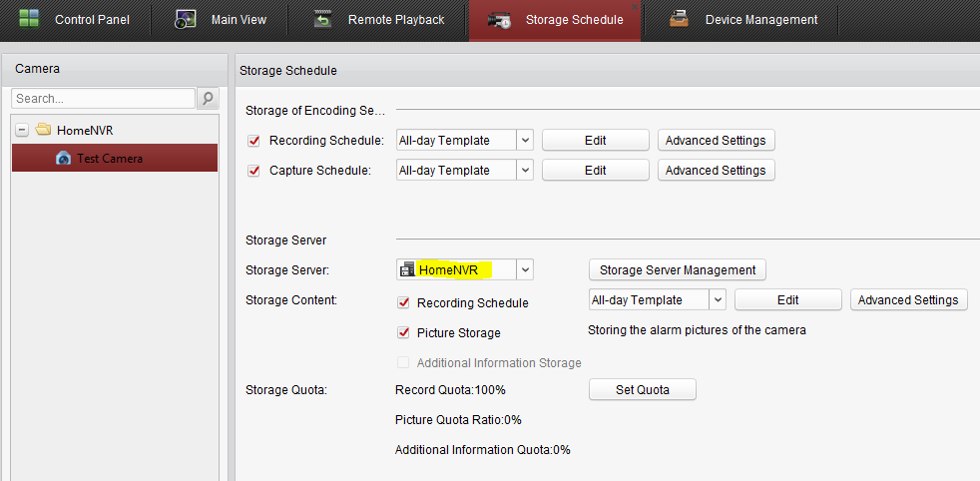Uncheck the Recording Schedule encoding checkbox
Image resolution: width=980 pixels, height=481 pixels.
253,141
